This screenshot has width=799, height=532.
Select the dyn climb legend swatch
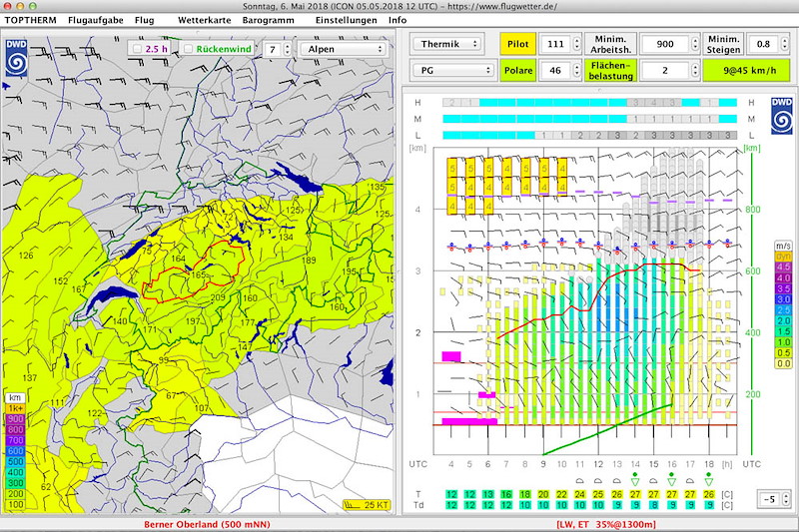point(783,257)
